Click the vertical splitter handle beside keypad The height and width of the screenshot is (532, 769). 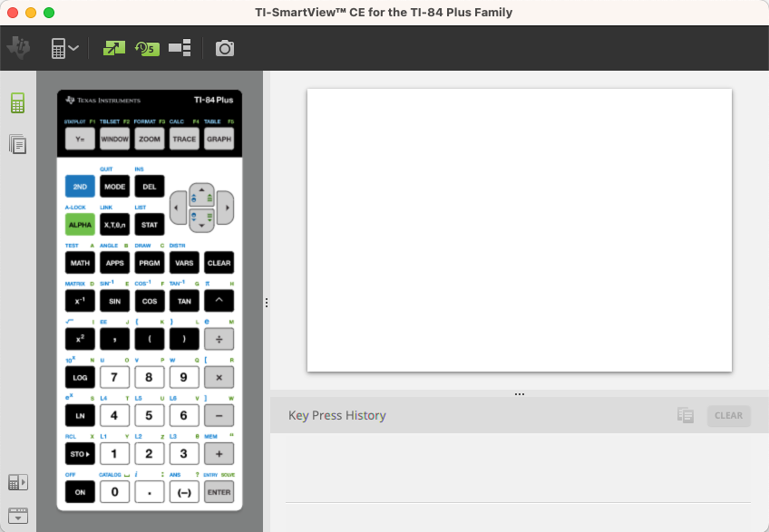coord(267,303)
